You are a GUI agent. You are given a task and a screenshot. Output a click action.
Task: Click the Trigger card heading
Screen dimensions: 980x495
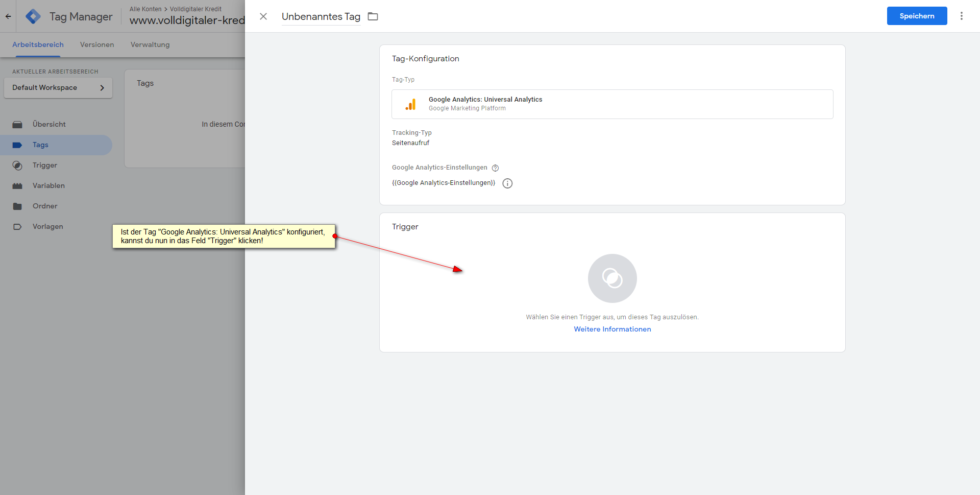pyautogui.click(x=405, y=227)
